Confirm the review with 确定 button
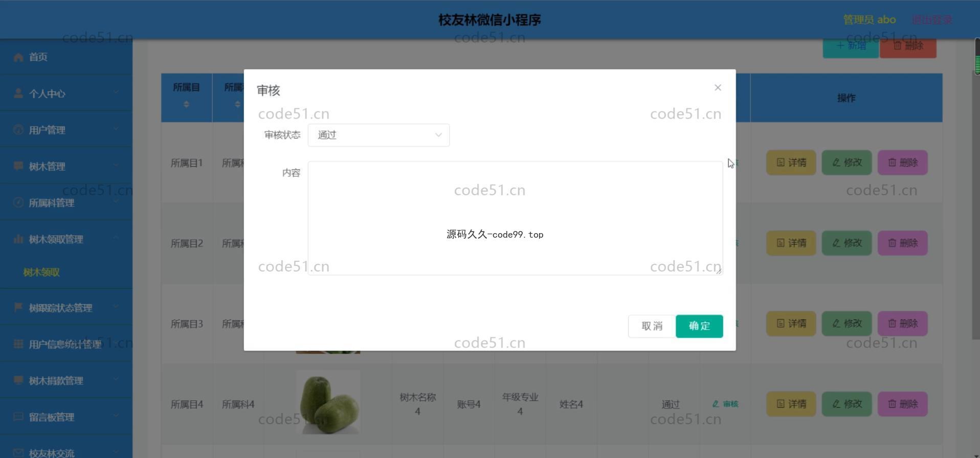Image resolution: width=980 pixels, height=458 pixels. [699, 326]
